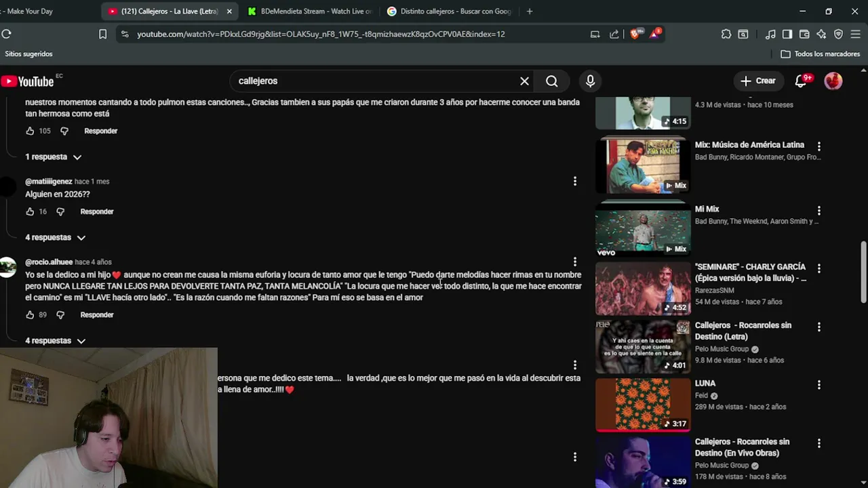
Task: Like the comment with 105 likes
Action: (30, 131)
